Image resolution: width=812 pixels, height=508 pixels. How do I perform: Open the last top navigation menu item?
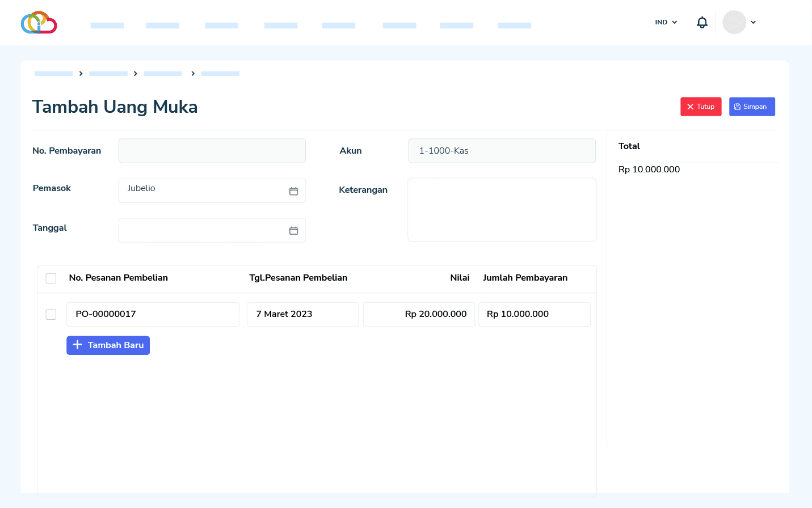[x=514, y=26]
